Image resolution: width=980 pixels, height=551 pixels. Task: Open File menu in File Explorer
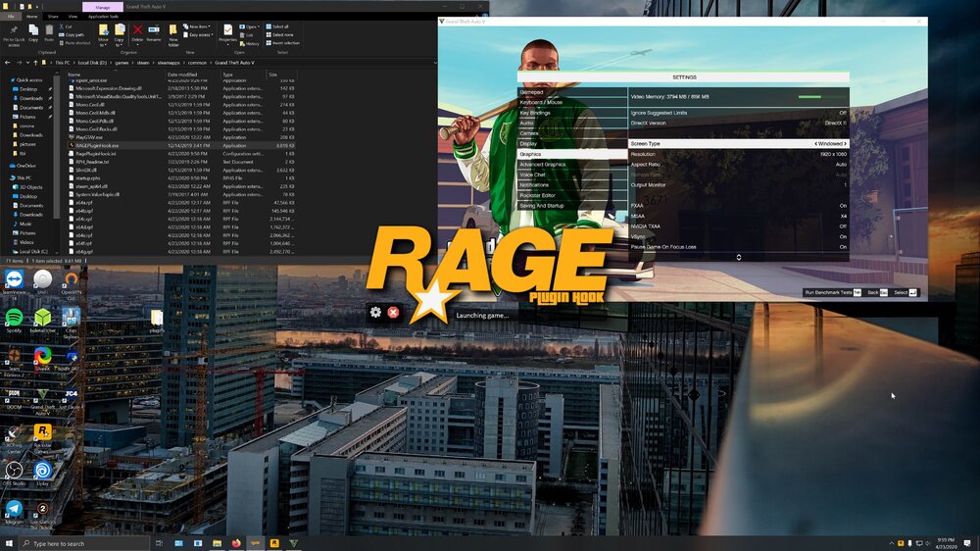point(11,17)
